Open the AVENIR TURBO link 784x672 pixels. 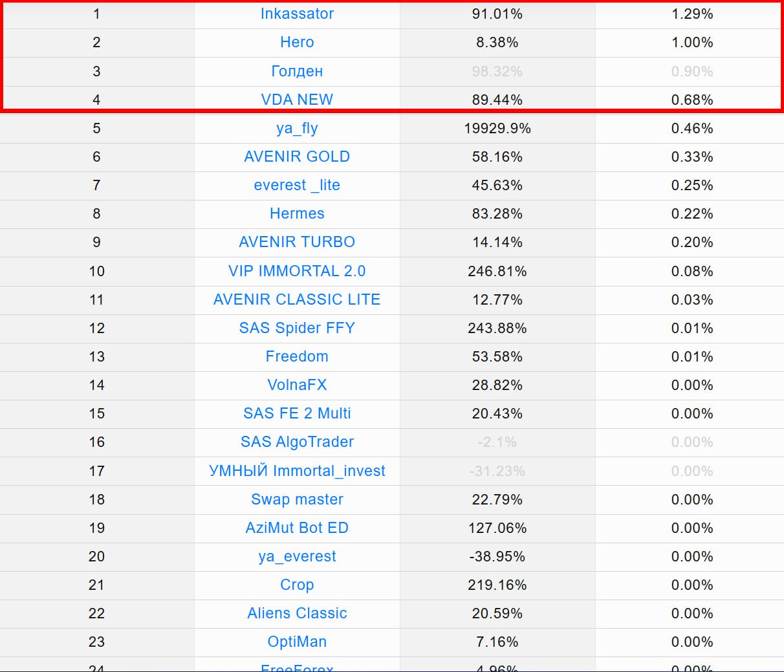click(x=297, y=242)
